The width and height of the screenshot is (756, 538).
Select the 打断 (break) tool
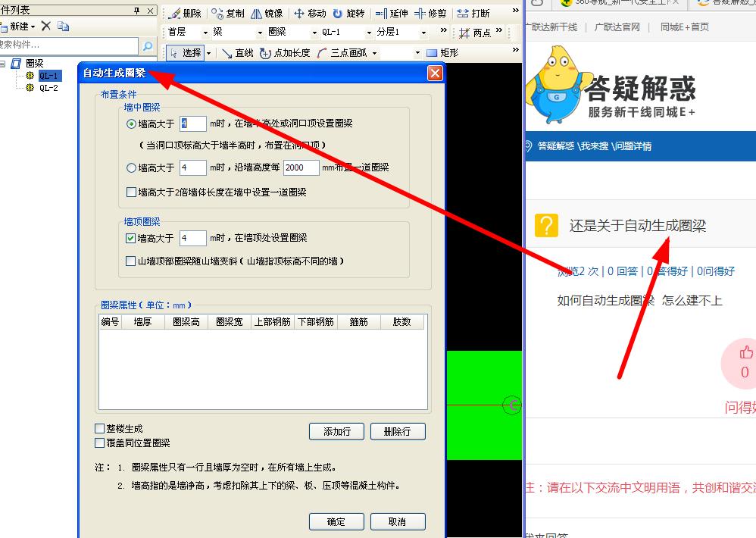pyautogui.click(x=473, y=14)
